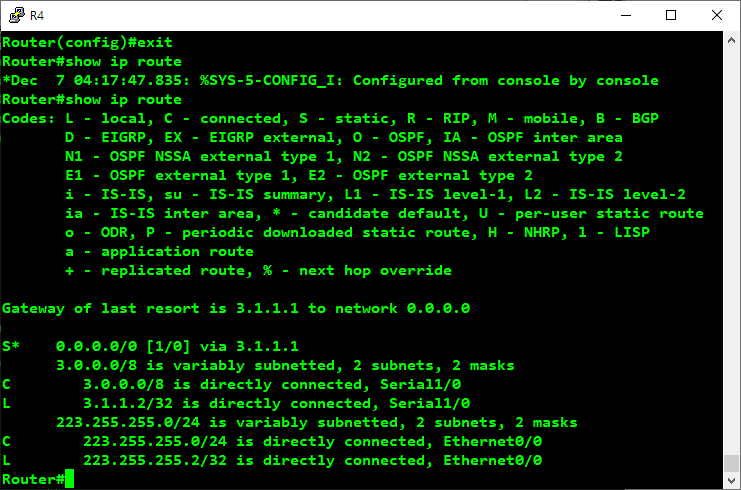Screen dimensions: 741x490
Task: Click the vertical scrollbar thumb
Action: point(732,463)
